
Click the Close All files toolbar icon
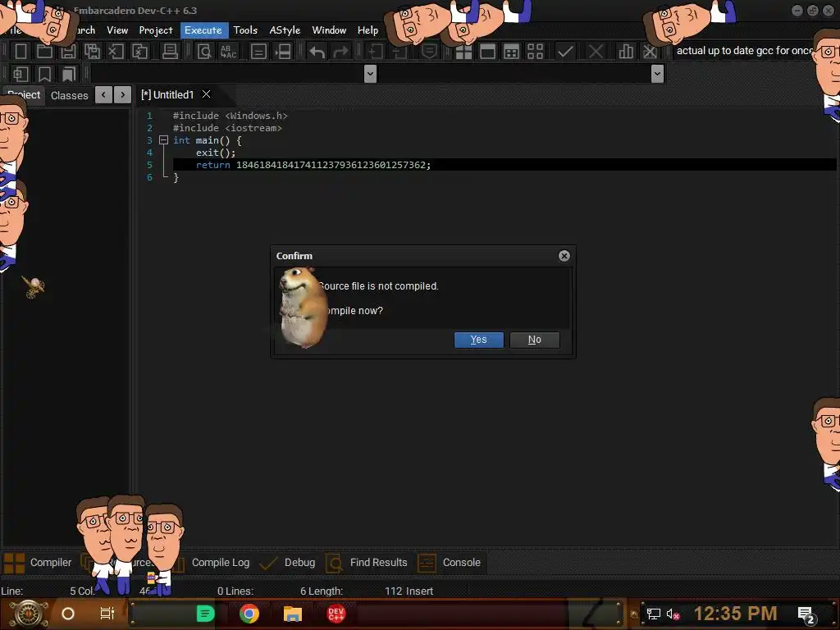tap(139, 52)
